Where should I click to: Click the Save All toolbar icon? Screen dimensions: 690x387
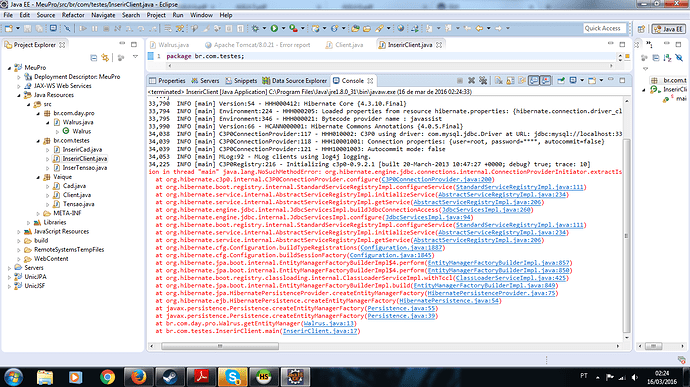pyautogui.click(x=39, y=29)
